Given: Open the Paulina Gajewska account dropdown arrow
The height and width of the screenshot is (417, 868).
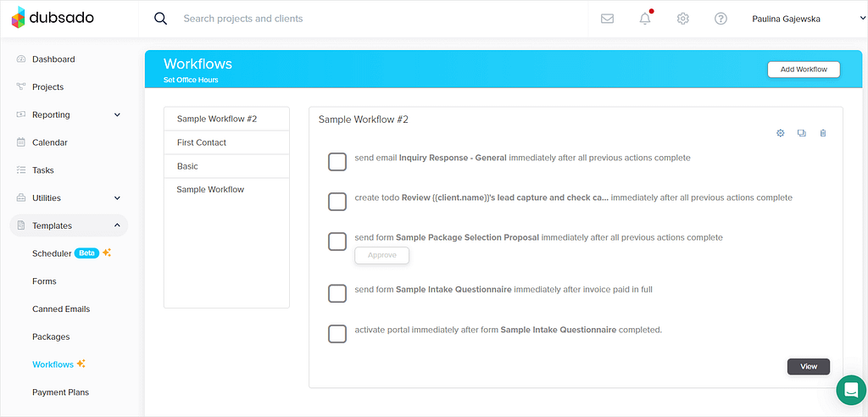Looking at the screenshot, I should tap(863, 19).
